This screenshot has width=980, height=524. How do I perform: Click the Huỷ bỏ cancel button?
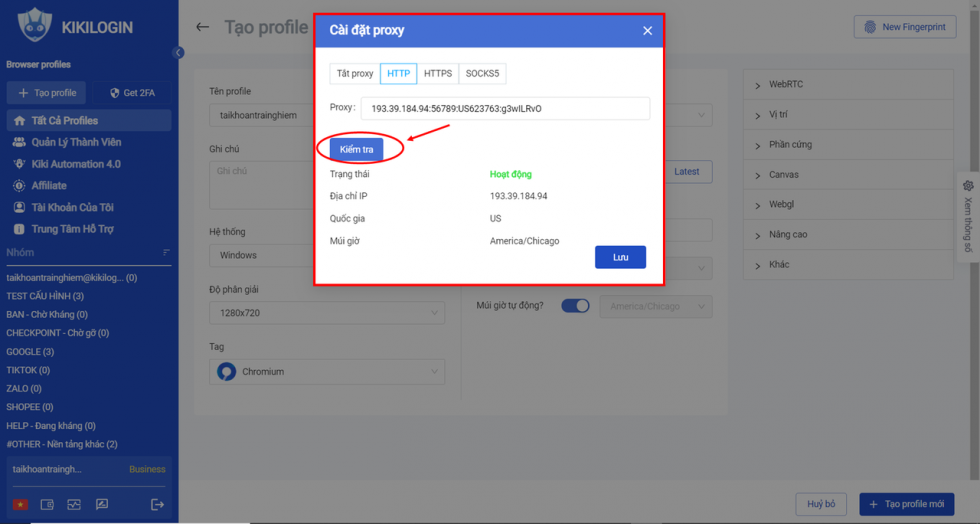821,504
